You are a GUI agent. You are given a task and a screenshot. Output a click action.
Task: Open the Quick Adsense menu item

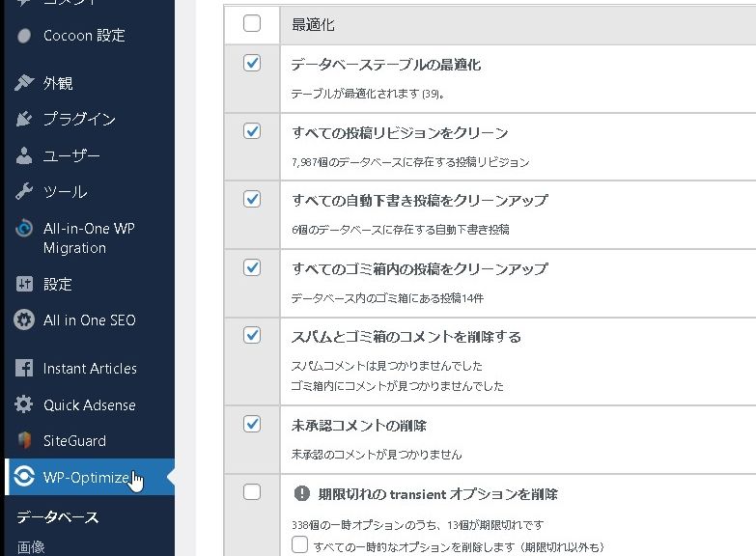click(x=89, y=405)
